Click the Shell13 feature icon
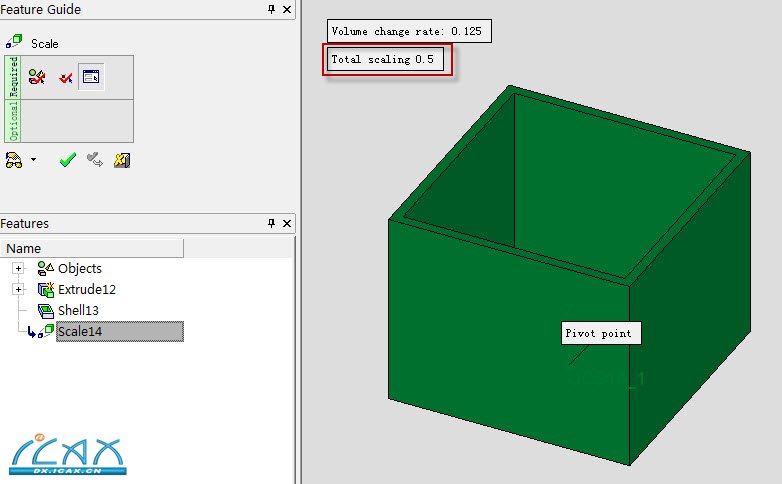Viewport: 782px width, 484px height. coord(45,311)
